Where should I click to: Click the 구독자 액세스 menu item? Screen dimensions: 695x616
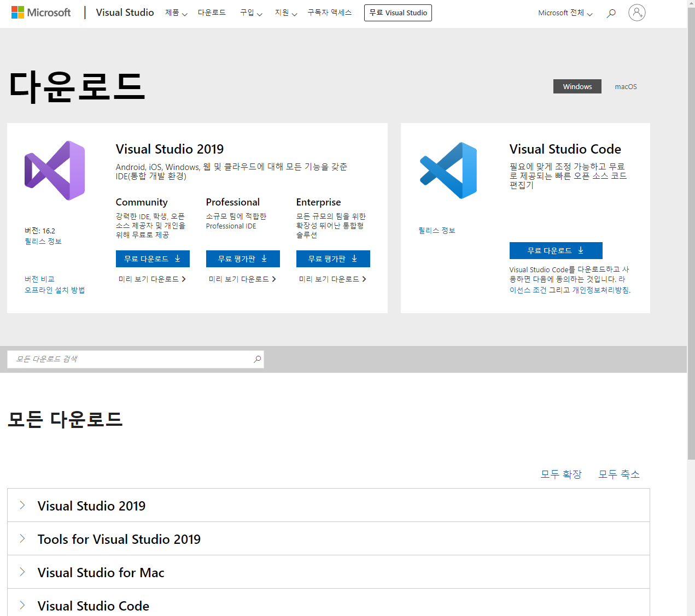[329, 13]
